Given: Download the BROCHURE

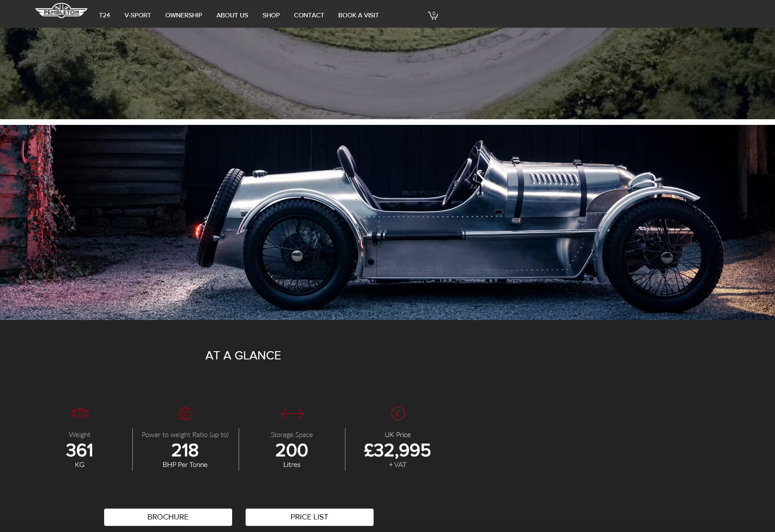Looking at the screenshot, I should [168, 517].
